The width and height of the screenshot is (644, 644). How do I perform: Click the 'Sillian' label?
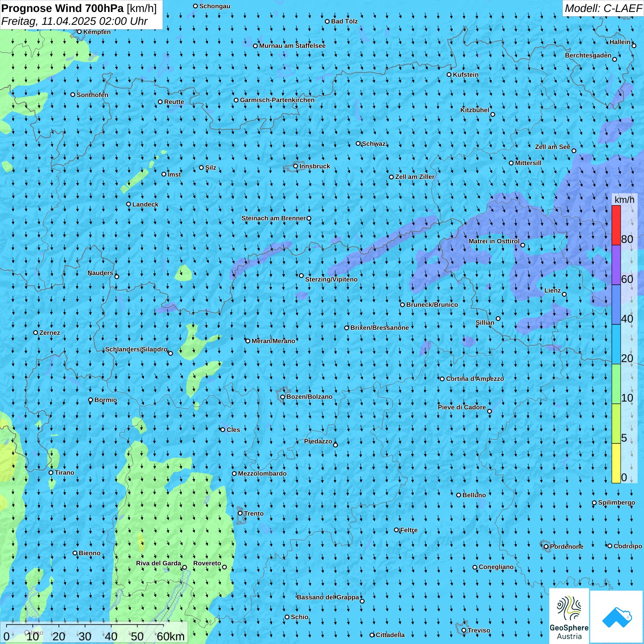(x=485, y=322)
